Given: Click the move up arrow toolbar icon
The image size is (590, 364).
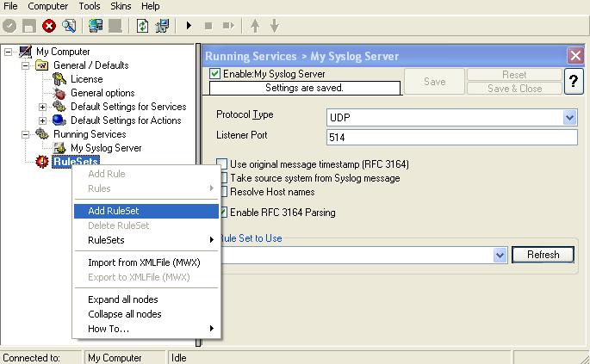Looking at the screenshot, I should pos(255,26).
